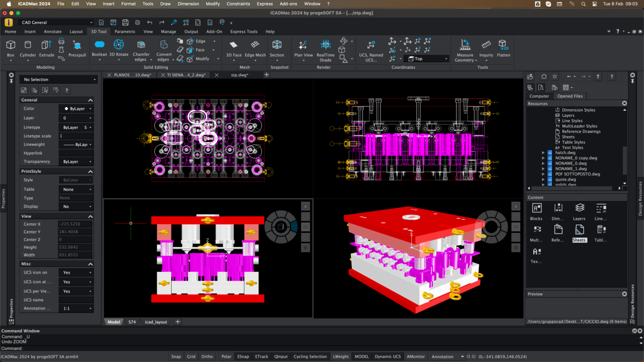The width and height of the screenshot is (644, 362).
Task: Open the Express Tools ribbon tab
Action: 244,31
